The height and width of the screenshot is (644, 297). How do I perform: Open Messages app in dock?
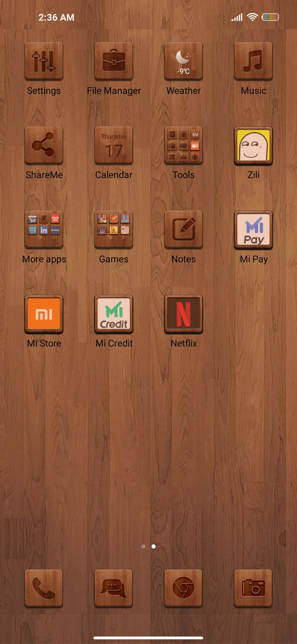(x=114, y=588)
